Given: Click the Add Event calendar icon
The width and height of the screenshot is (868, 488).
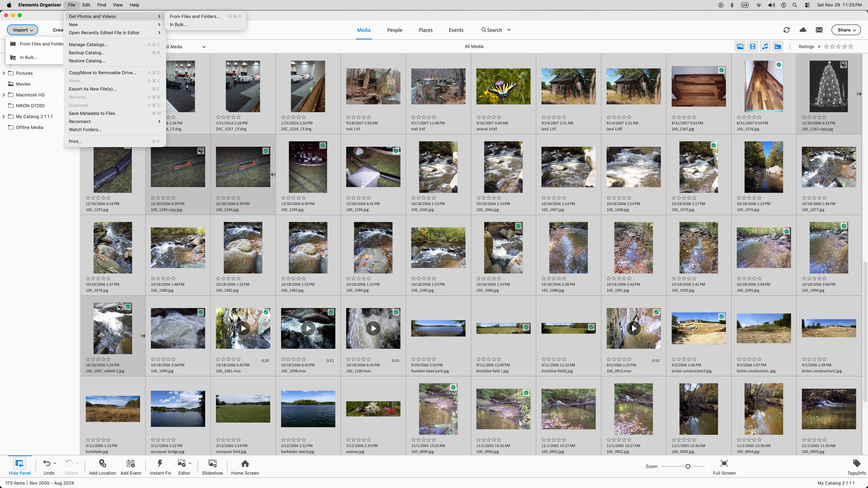Looking at the screenshot, I should (x=131, y=463).
